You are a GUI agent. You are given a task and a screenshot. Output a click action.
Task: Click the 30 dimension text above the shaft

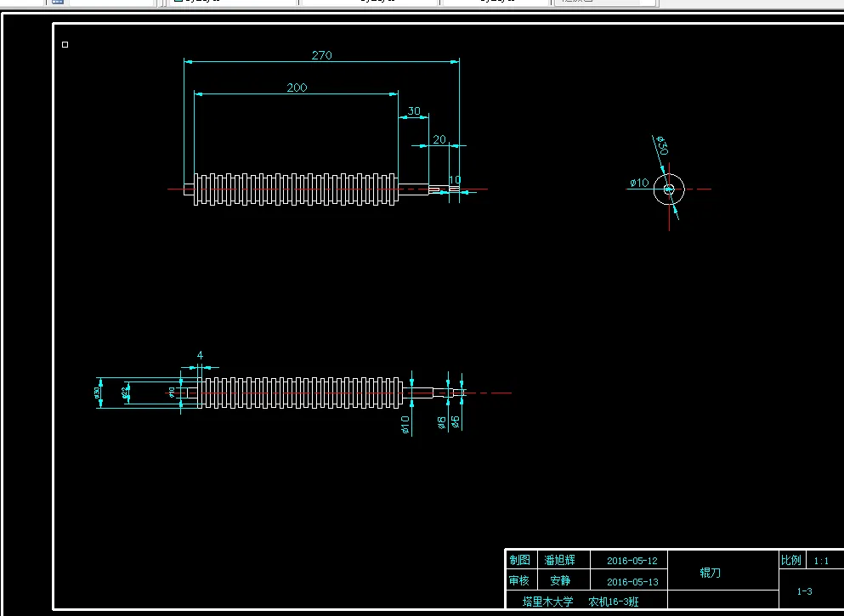pos(413,110)
